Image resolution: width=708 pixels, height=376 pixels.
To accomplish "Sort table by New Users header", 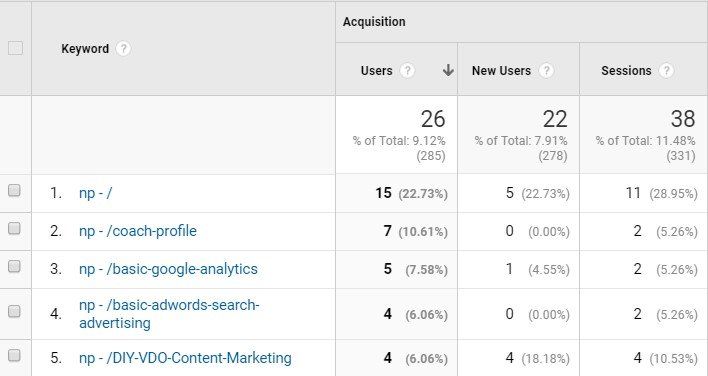I will tap(501, 71).
